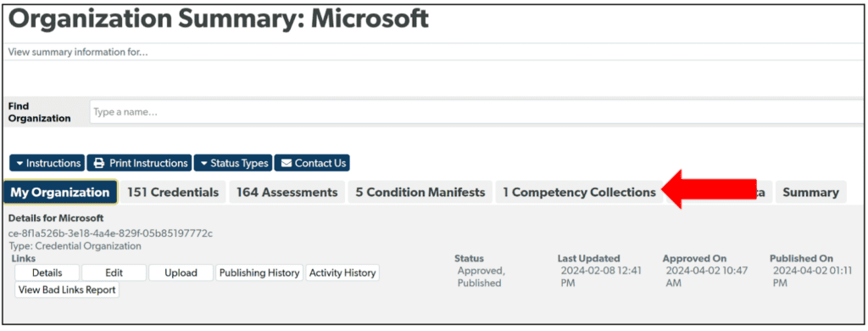Open the 164 Assessments tab
Image resolution: width=868 pixels, height=331 pixels.
287,193
